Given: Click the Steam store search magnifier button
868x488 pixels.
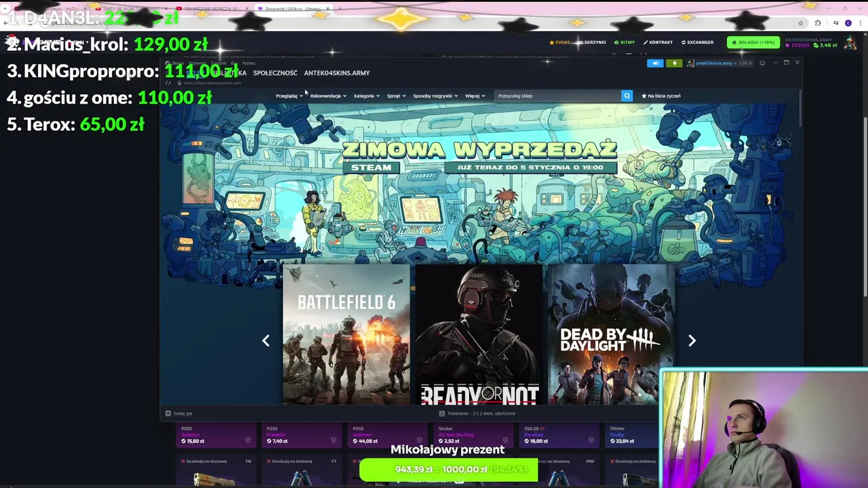Looking at the screenshot, I should [627, 96].
